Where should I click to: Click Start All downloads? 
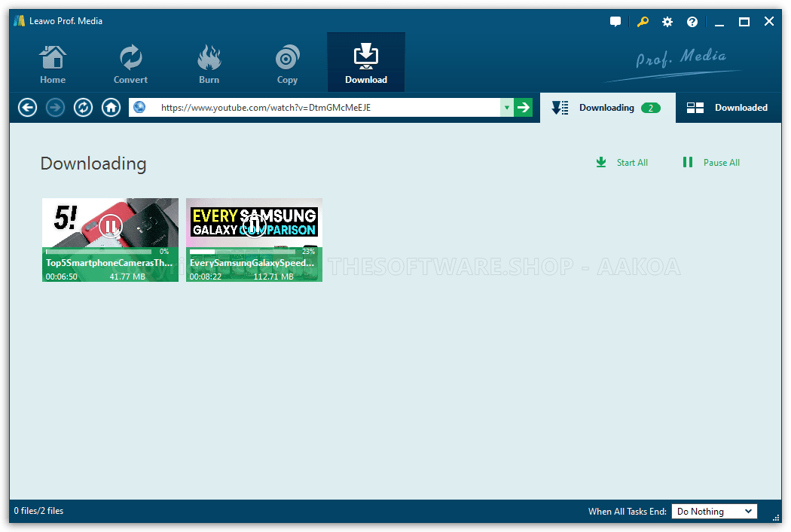point(622,163)
